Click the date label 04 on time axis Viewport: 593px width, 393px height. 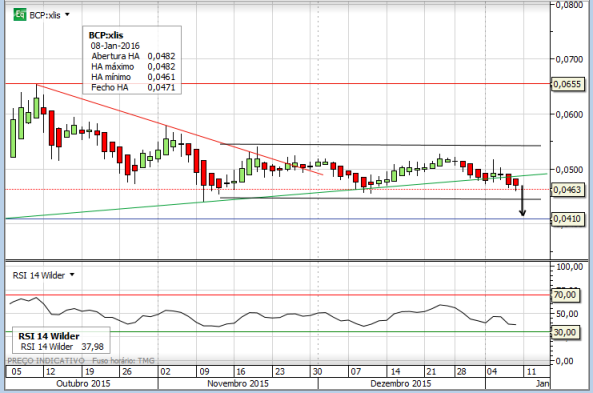click(492, 371)
